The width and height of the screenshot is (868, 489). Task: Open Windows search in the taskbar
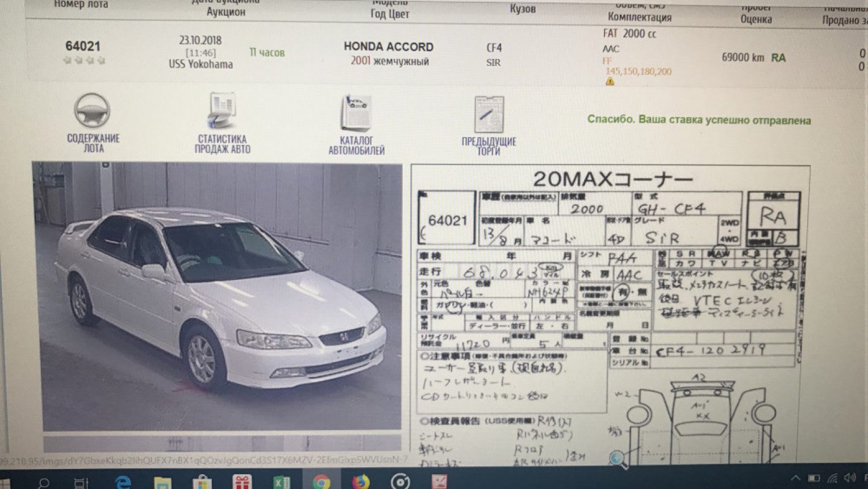coord(43,483)
